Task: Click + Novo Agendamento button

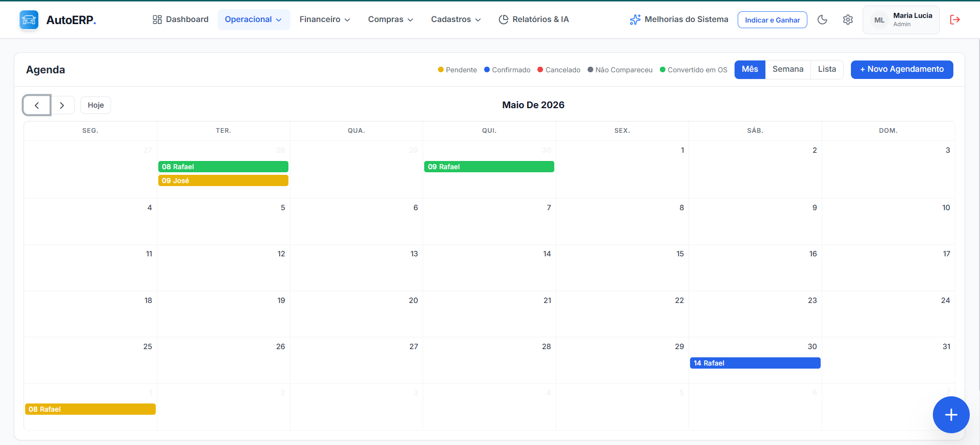Action: pyautogui.click(x=902, y=69)
